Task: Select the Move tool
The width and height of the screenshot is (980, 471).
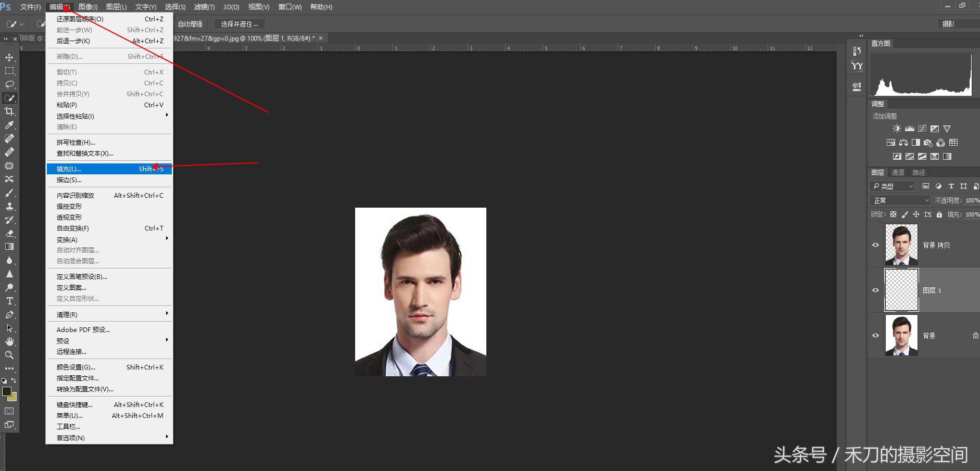Action: (9, 57)
